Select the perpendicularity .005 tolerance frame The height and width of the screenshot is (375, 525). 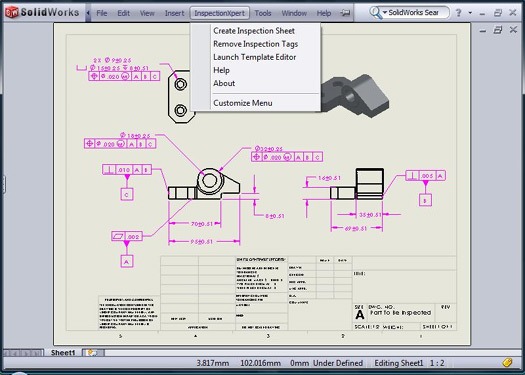pos(425,175)
